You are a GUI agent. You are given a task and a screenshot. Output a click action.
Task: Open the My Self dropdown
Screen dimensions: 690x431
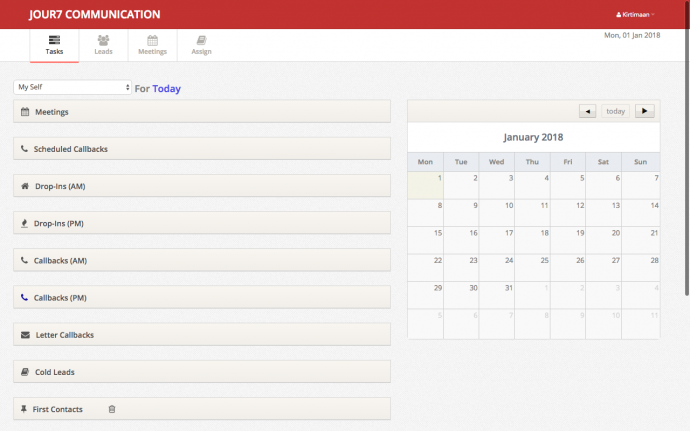73,87
